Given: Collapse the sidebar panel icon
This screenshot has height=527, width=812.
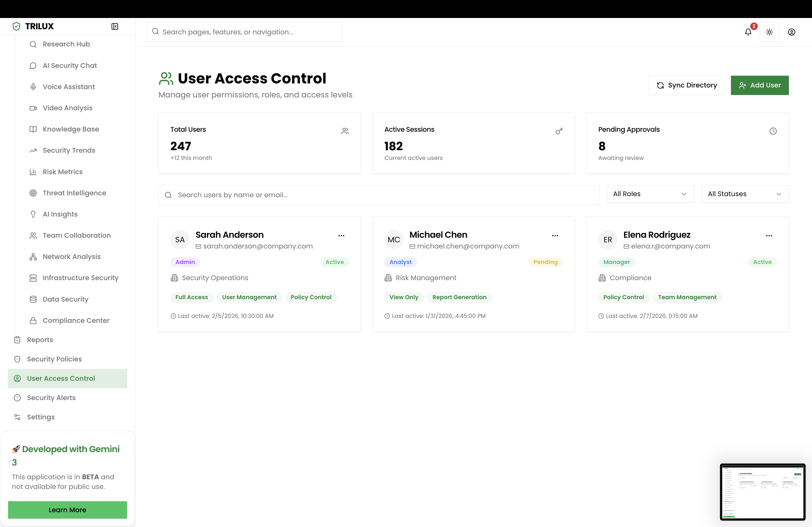Looking at the screenshot, I should (x=115, y=26).
